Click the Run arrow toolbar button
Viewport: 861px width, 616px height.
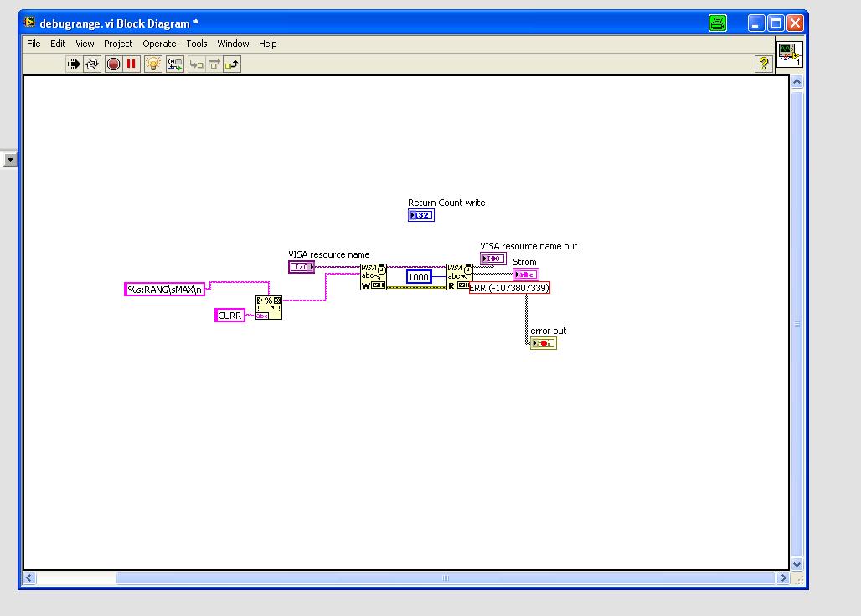73,64
